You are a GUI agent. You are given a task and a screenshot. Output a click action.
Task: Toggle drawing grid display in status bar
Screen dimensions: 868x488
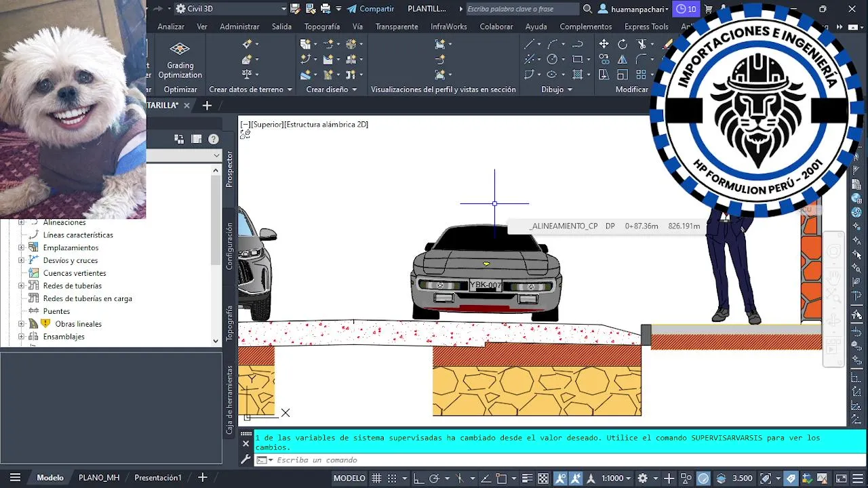pos(377,478)
